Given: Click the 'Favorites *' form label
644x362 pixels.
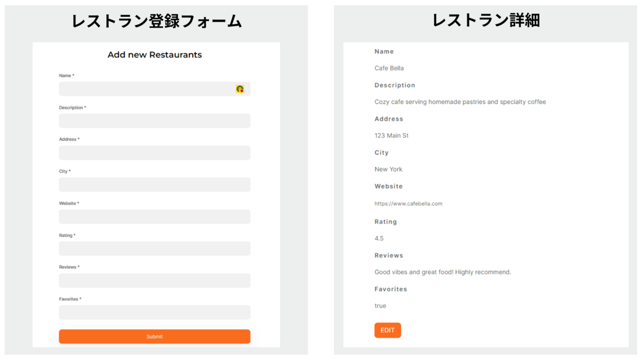Looking at the screenshot, I should point(70,299).
